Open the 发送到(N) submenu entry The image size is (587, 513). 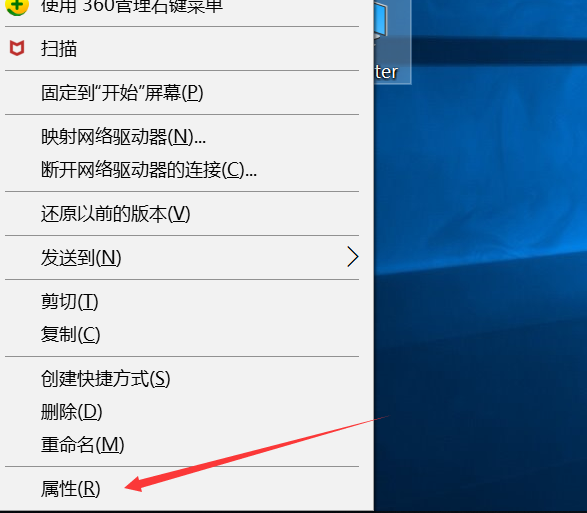click(182, 258)
